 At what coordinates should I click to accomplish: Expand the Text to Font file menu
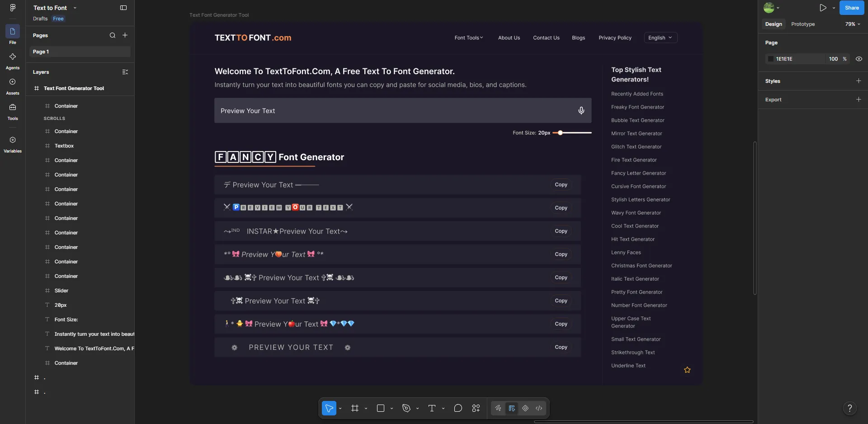pos(54,8)
